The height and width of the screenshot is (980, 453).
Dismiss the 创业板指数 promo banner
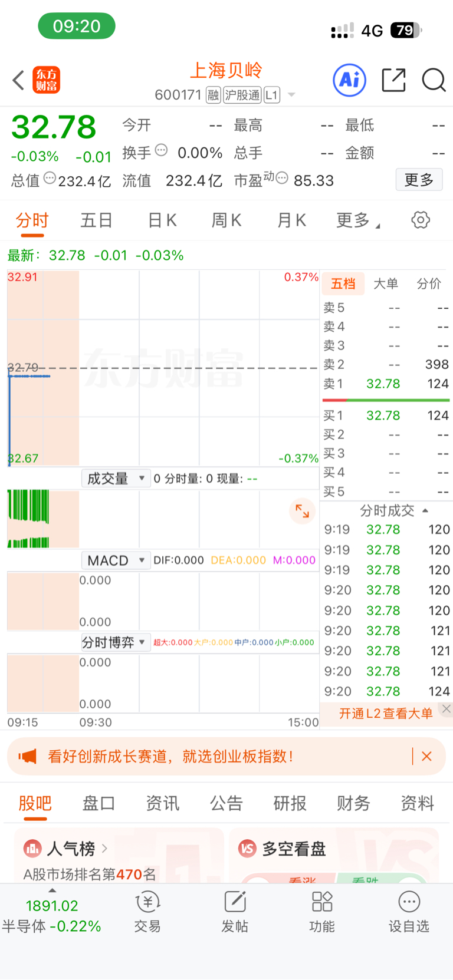click(x=426, y=756)
